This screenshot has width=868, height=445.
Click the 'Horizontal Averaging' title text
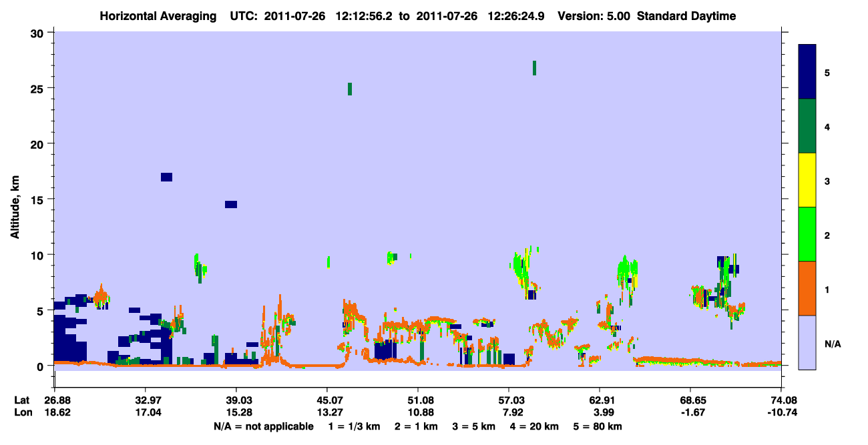coord(159,16)
